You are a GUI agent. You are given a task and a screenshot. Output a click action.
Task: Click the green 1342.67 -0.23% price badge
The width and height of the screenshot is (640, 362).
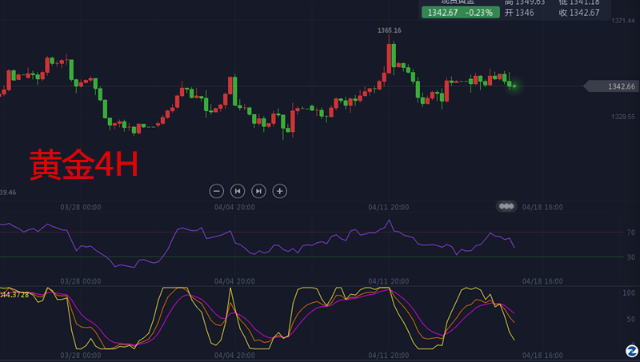click(x=460, y=13)
